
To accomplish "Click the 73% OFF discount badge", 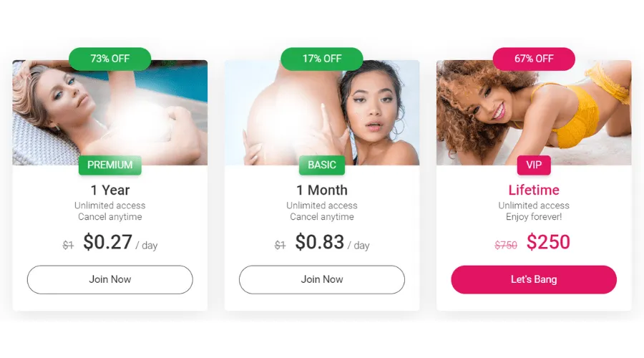I will [x=109, y=59].
